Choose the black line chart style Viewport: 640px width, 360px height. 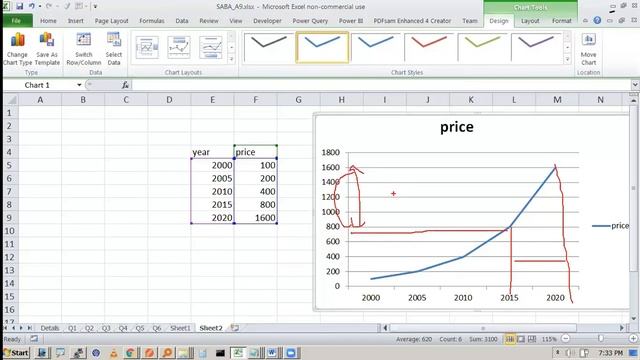[269, 47]
